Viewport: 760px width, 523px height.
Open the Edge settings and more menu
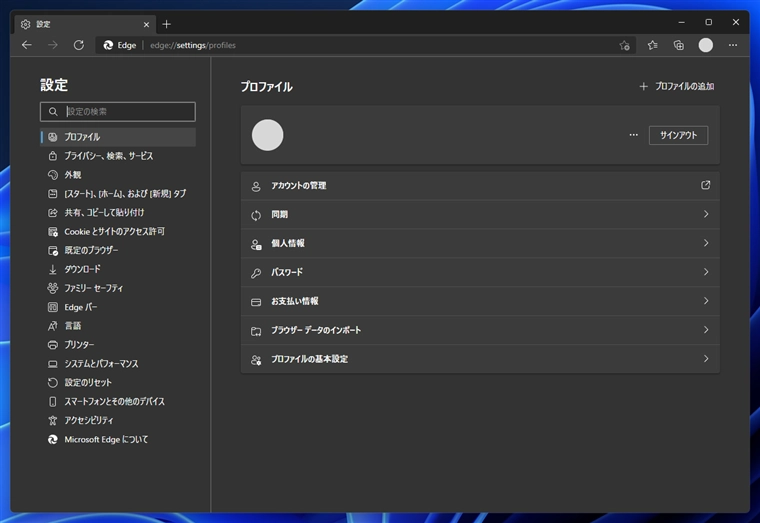point(733,45)
